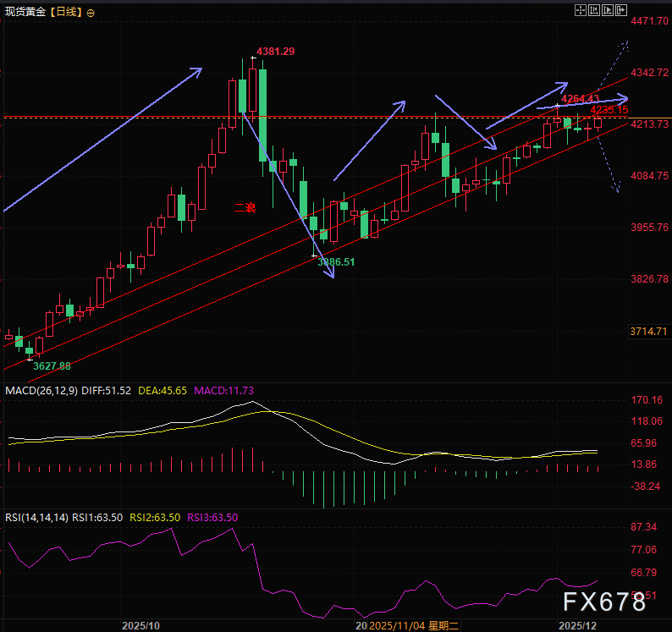Click the 3627.88 low price label
The height and width of the screenshot is (632, 672).
[x=51, y=365]
